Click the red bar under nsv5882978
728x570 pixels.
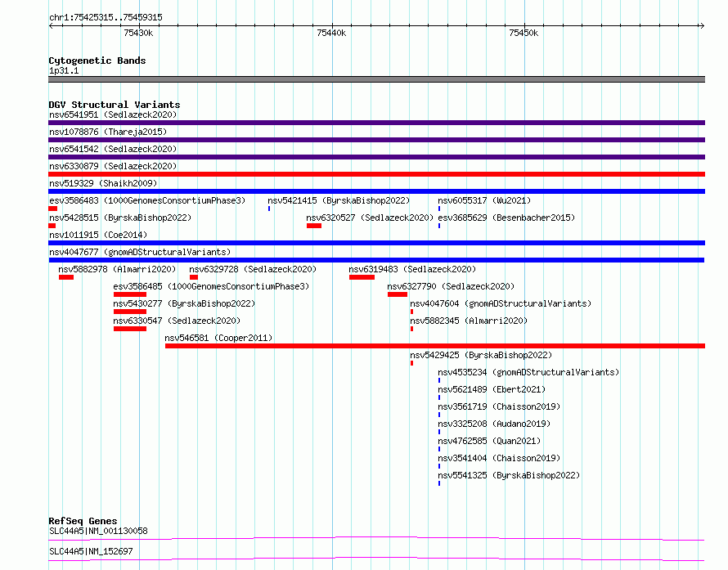click(x=66, y=277)
